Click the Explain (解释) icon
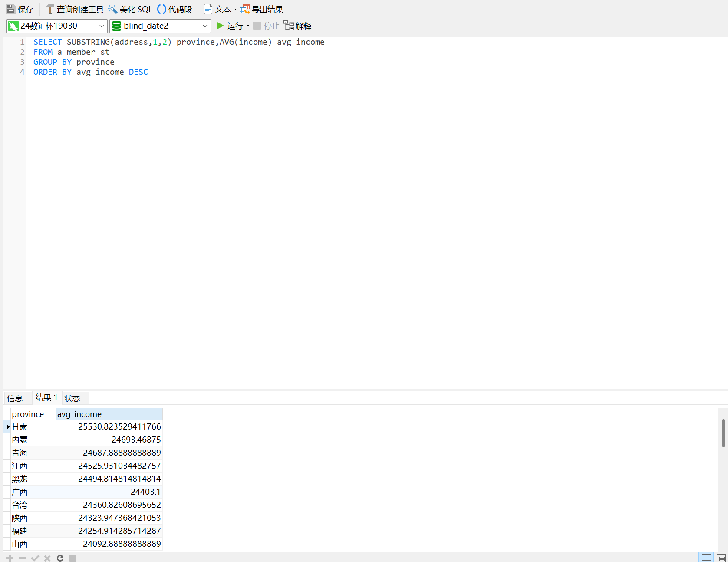728x562 pixels. [x=289, y=26]
